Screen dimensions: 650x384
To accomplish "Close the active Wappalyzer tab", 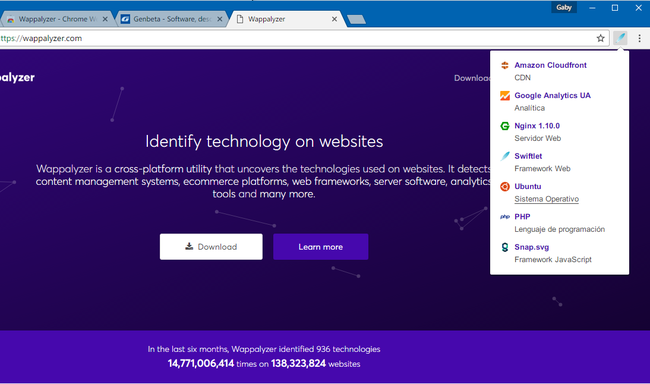I will click(x=334, y=19).
